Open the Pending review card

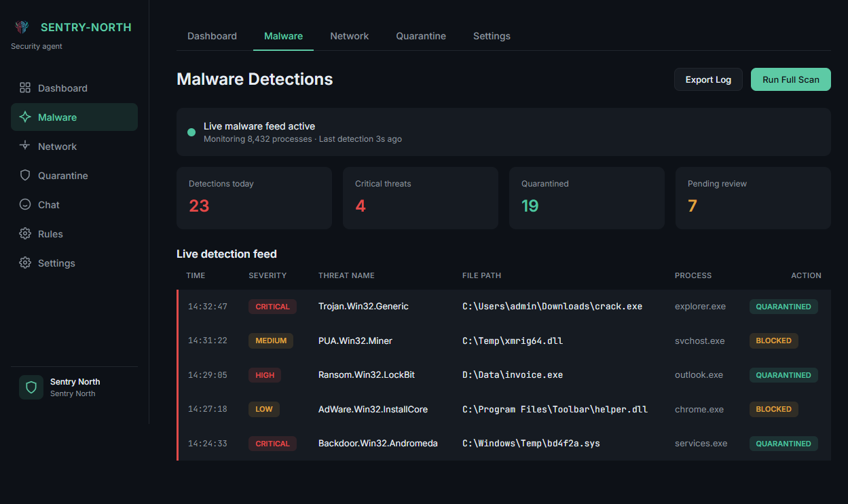point(753,198)
